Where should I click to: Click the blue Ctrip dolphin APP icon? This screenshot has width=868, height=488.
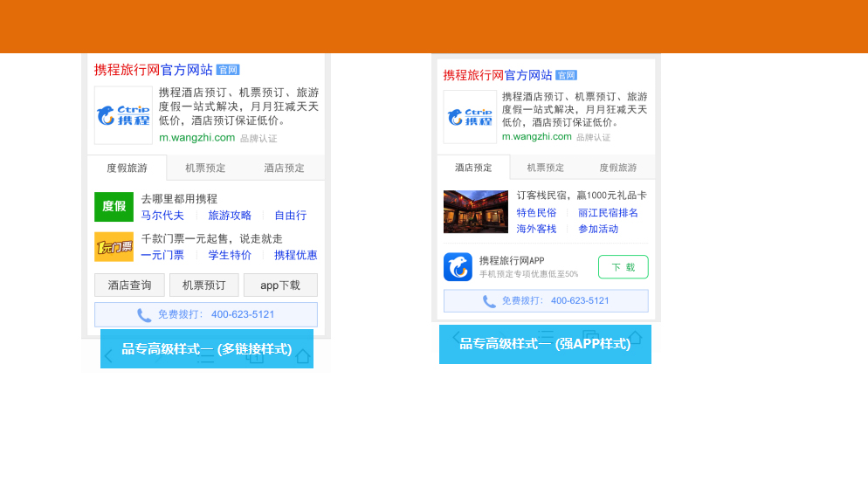[x=458, y=266]
